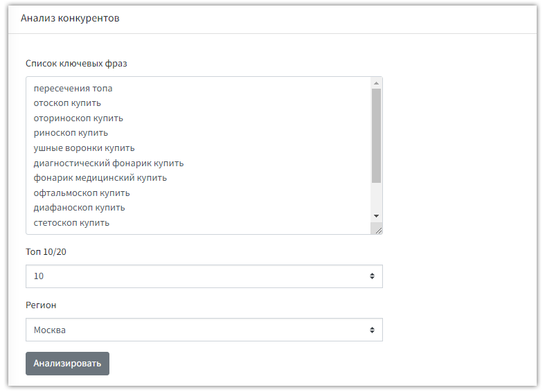Place cursor on line "пересечения топа"

73,89
